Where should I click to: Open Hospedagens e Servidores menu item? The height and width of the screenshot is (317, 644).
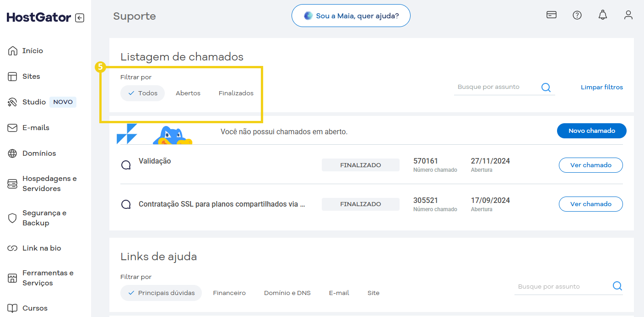pos(49,184)
